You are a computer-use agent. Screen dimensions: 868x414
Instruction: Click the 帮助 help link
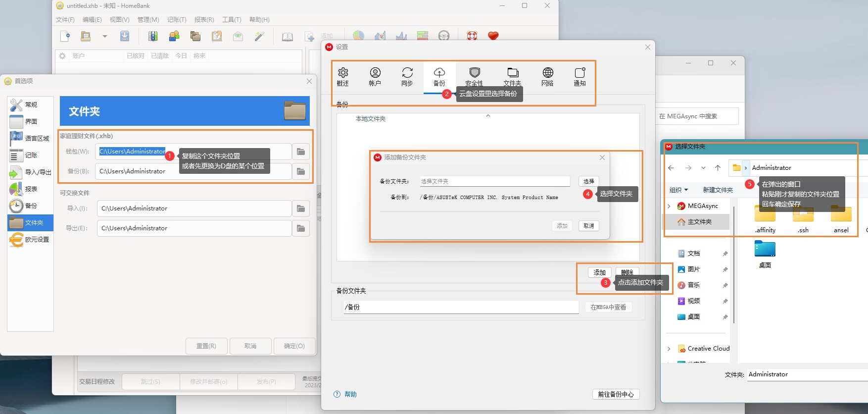click(x=350, y=394)
